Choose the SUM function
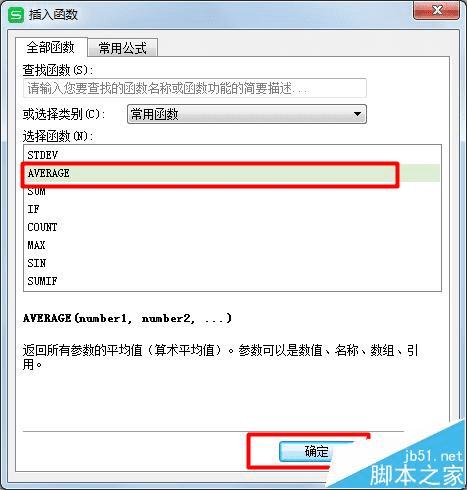 pyautogui.click(x=232, y=191)
